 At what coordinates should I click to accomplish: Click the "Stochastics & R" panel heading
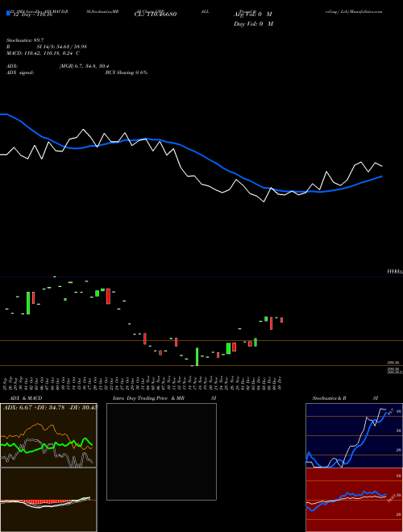click(329, 398)
